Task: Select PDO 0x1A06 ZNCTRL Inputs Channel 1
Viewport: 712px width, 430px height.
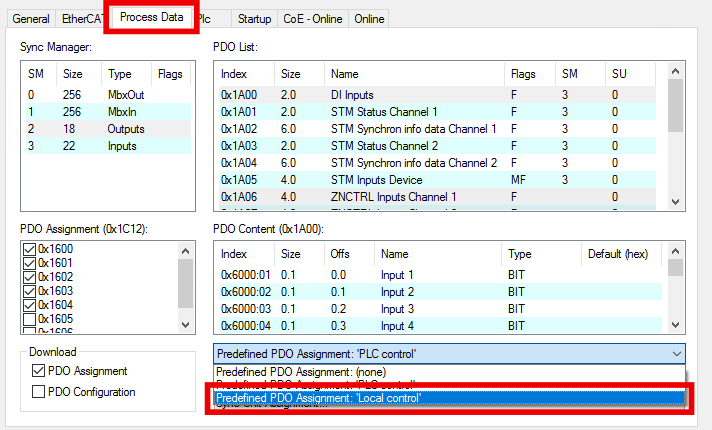Action: (x=437, y=197)
